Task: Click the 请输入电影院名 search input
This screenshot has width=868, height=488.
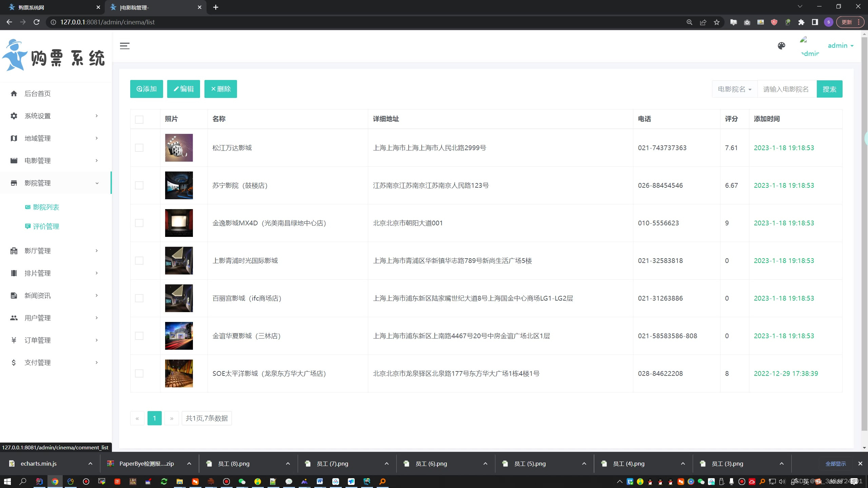Action: click(786, 89)
